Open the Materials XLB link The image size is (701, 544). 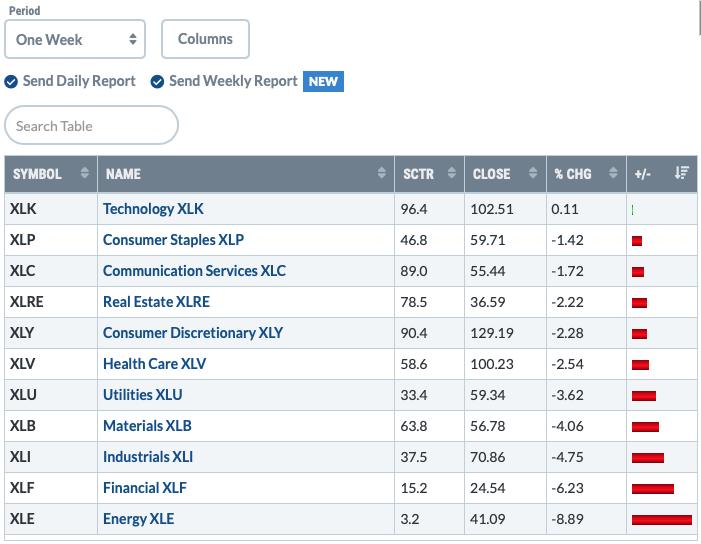[148, 426]
